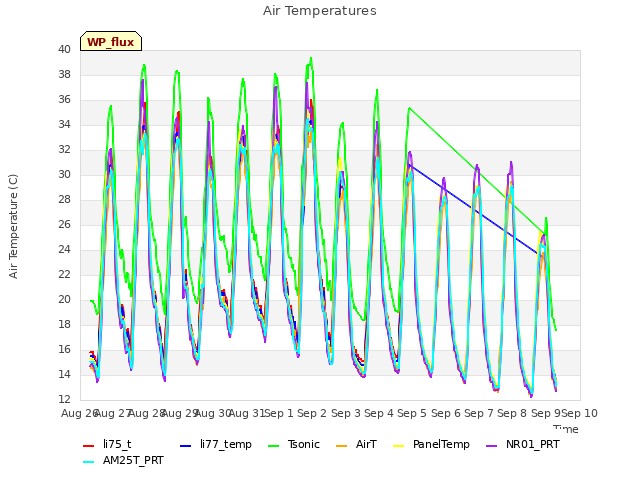Viewport: 640px width, 480px height.
Task: Click the 26 y-axis tick label
Action: 64,224
